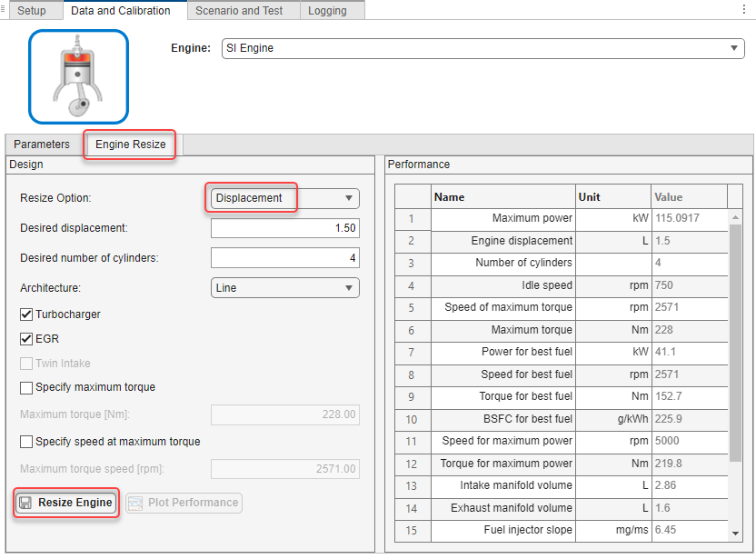
Task: Click the Desired displacement input field
Action: pos(285,228)
